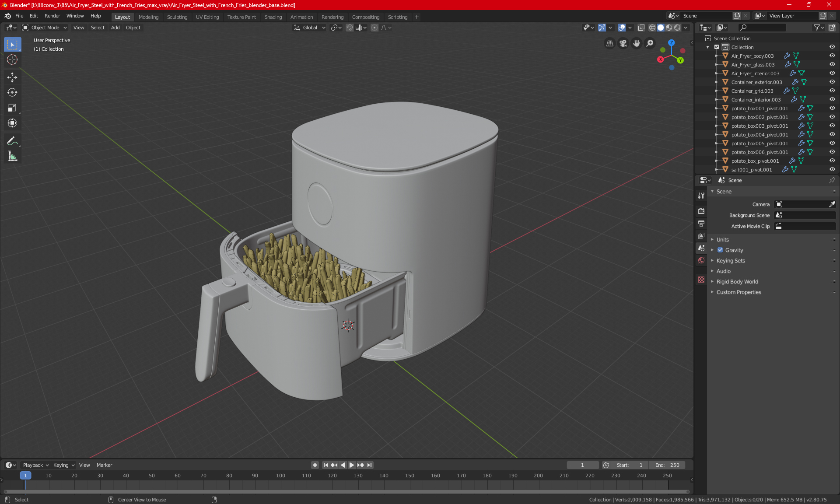The image size is (840, 504).
Task: Hide Container_exterior.003 visibility toggle
Action: coord(833,82)
